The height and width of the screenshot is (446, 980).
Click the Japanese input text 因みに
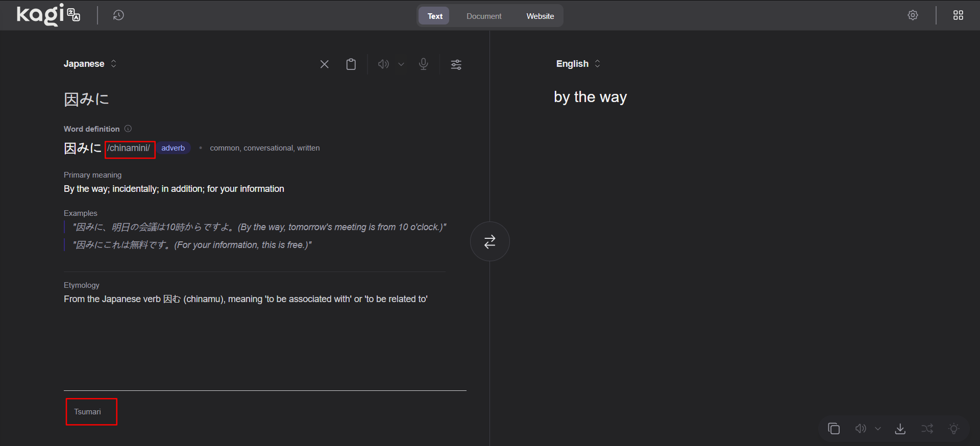pyautogui.click(x=87, y=99)
